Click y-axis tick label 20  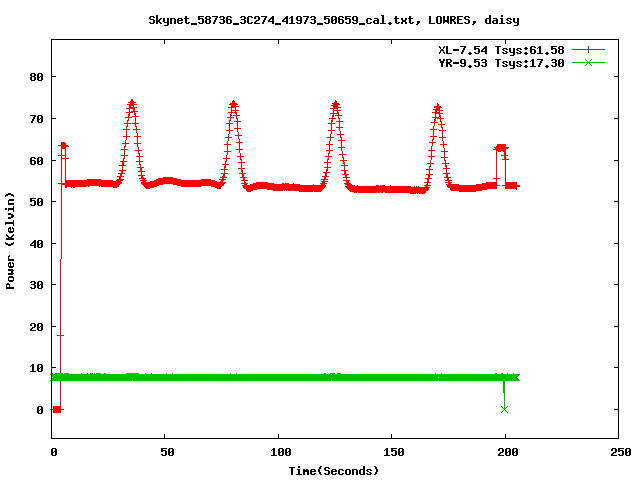[36, 327]
